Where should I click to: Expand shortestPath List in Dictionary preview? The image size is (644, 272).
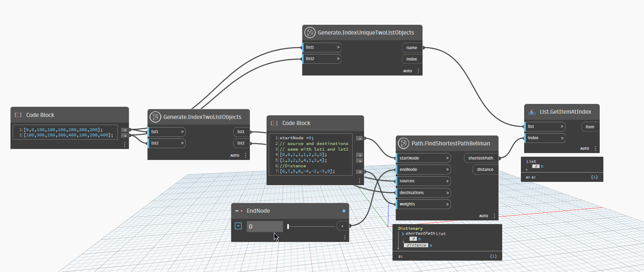[403, 234]
